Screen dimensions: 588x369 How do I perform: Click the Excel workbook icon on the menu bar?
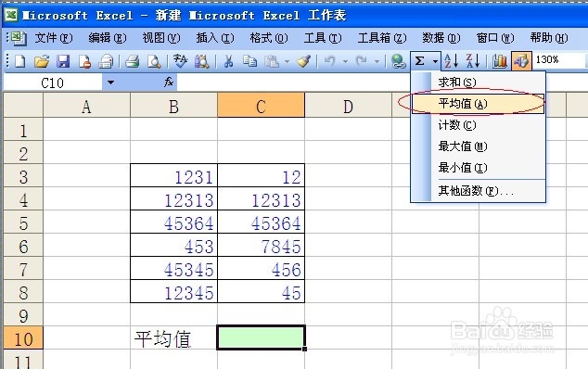(x=18, y=38)
